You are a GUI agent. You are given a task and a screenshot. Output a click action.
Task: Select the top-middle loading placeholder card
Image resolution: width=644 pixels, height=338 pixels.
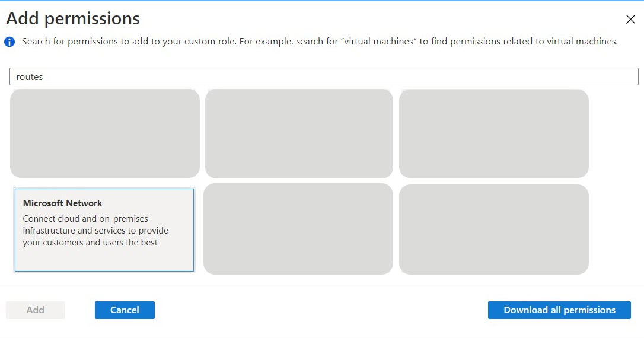click(x=299, y=133)
